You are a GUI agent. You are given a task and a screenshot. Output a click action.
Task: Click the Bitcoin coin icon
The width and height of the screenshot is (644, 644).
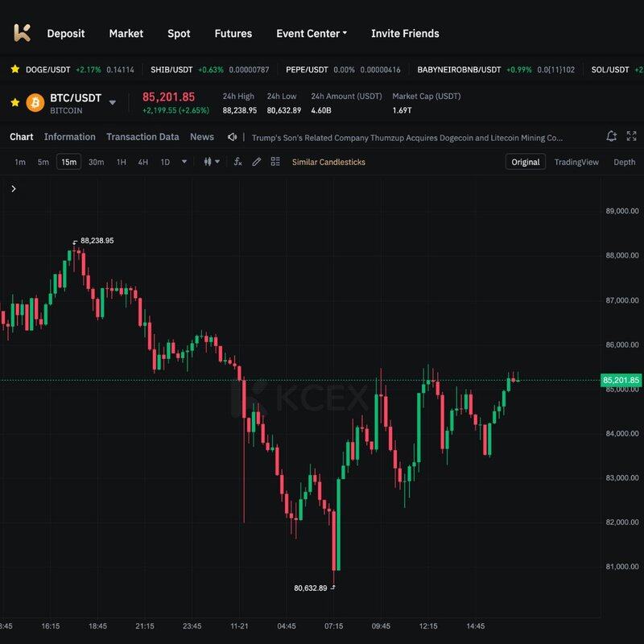pyautogui.click(x=35, y=102)
